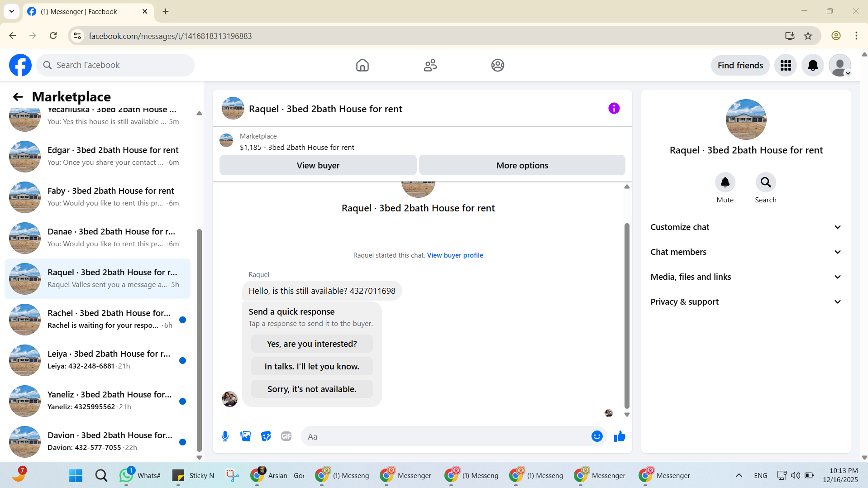Open the Facebook home logo
Screen dimensions: 868x488
[20, 65]
